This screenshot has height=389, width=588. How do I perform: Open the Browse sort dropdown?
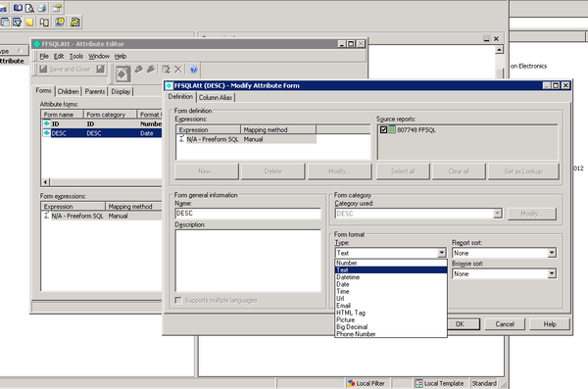click(x=551, y=273)
